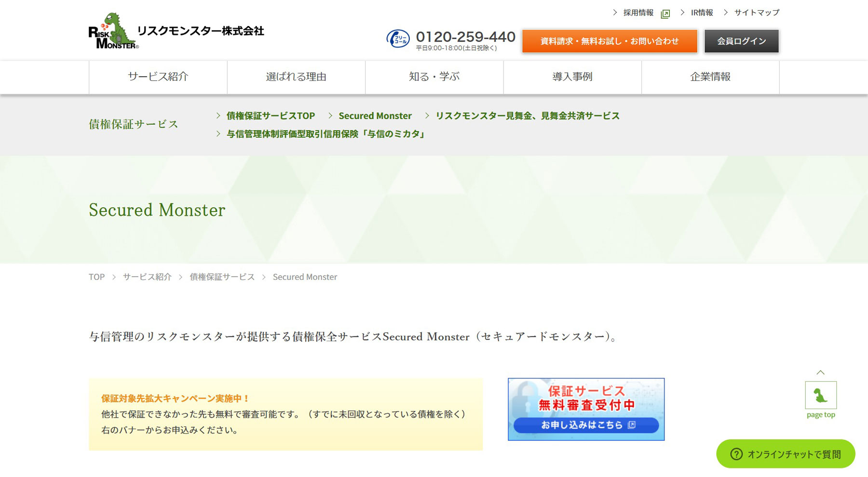Click お申し込みはこちら on the banner
The height and width of the screenshot is (477, 868).
click(586, 425)
